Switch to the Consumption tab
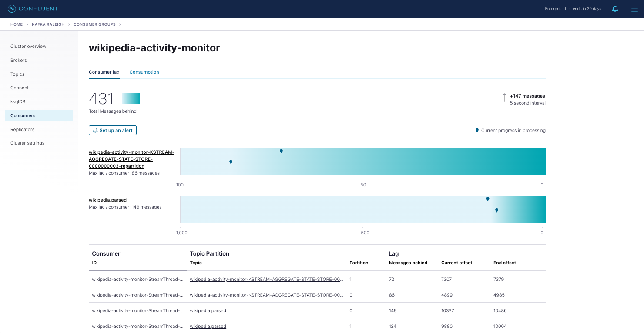 [144, 72]
